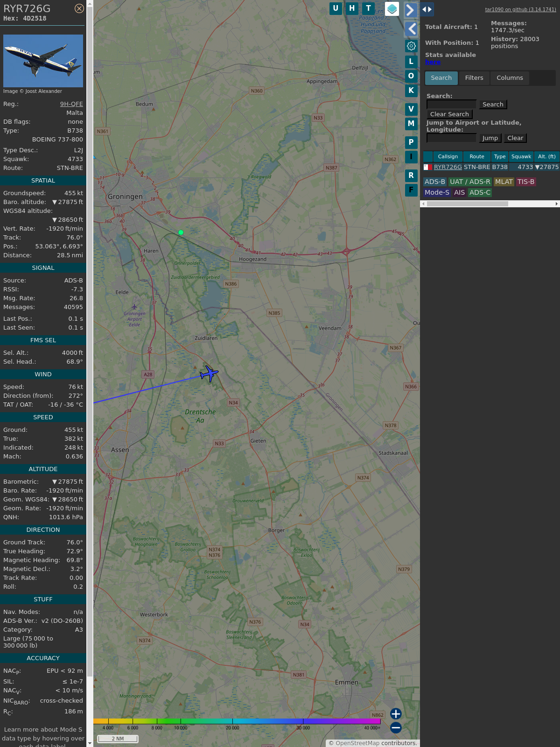Switch to the Search tab
This screenshot has width=560, height=747.
coord(441,78)
